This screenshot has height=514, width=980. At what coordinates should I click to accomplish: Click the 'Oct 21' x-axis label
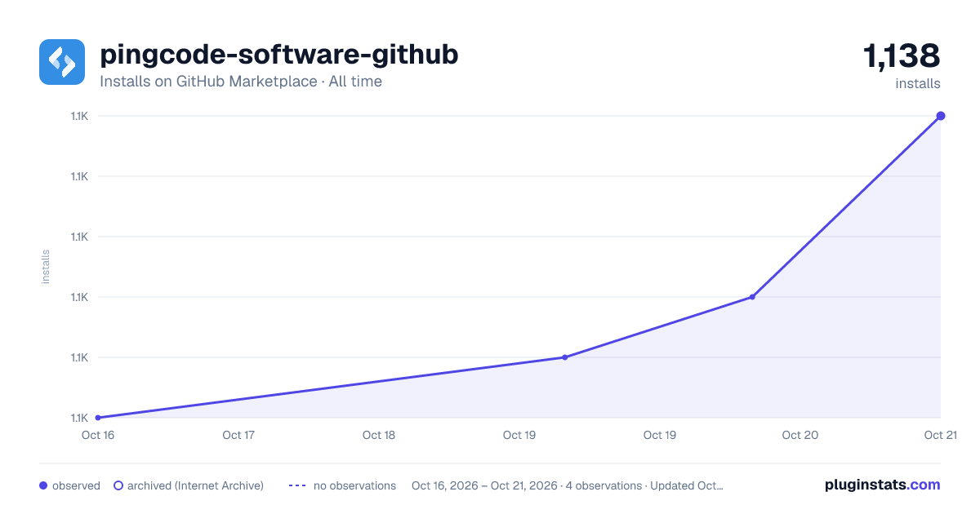point(940,435)
